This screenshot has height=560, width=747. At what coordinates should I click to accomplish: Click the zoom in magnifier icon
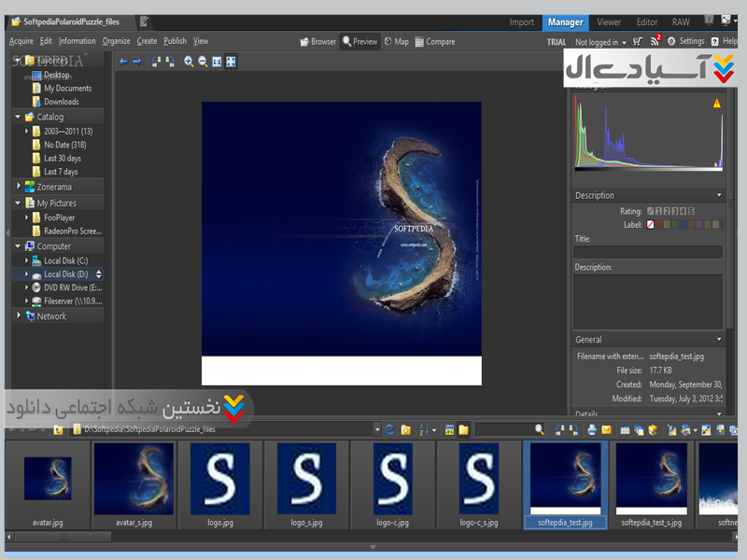click(x=189, y=62)
